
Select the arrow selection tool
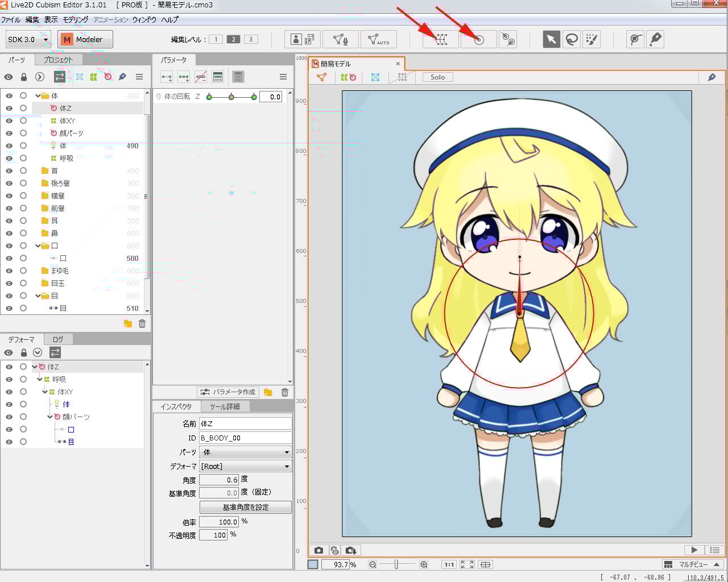[551, 39]
